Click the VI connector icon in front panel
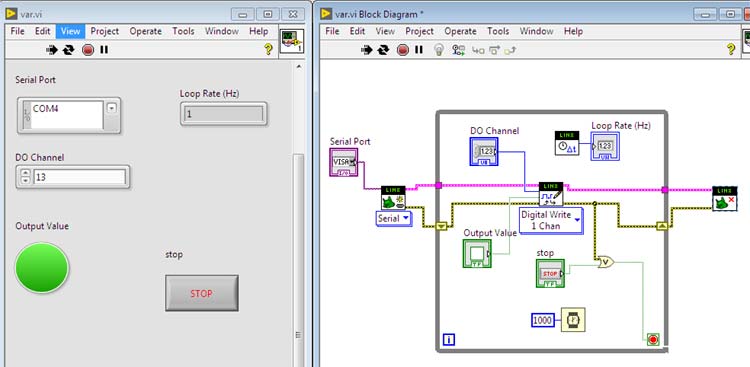Screen dimensions: 750x367 click(x=292, y=41)
